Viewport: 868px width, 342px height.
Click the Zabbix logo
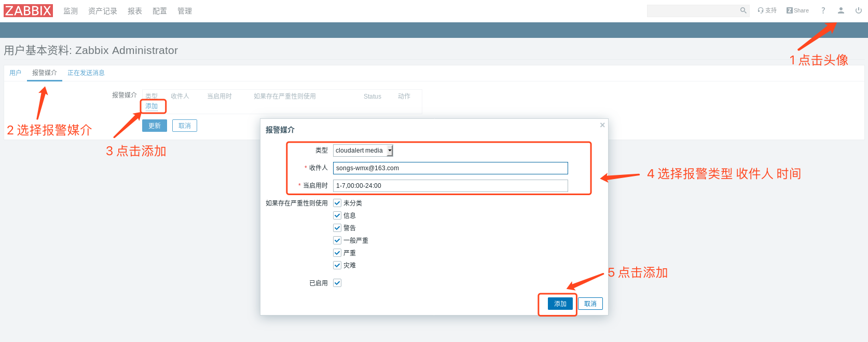coord(28,11)
